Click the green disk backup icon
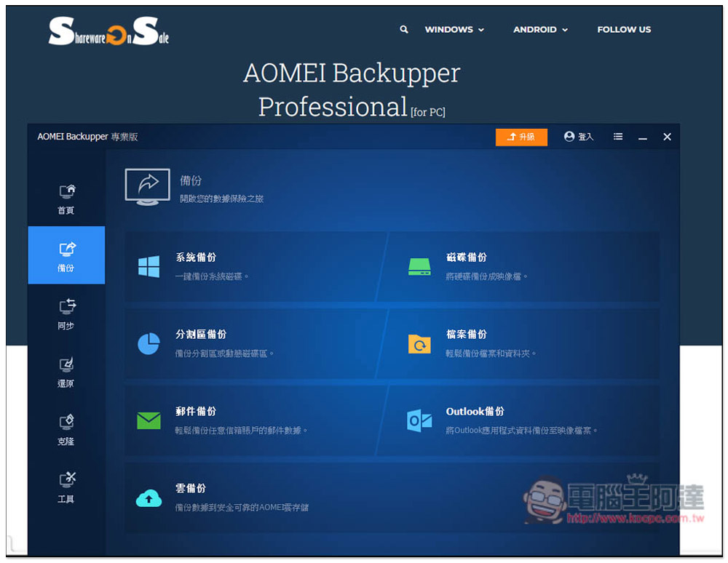 419,267
